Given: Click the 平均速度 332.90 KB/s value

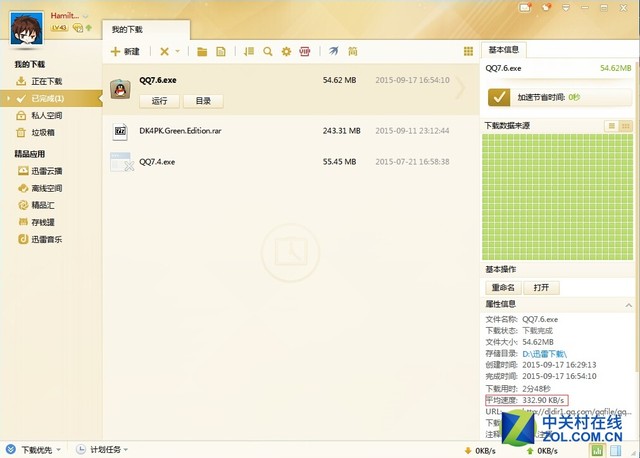Looking at the screenshot, I should click(x=543, y=400).
